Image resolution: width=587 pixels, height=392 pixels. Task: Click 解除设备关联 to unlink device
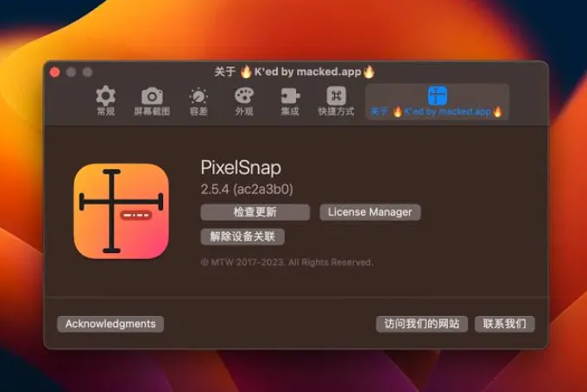[243, 237]
